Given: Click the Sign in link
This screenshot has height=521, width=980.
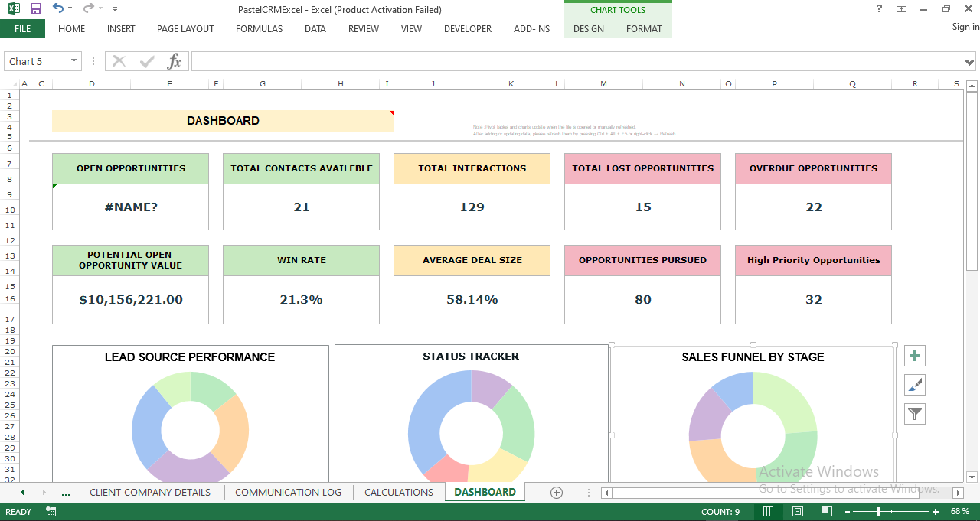Looking at the screenshot, I should point(965,27).
